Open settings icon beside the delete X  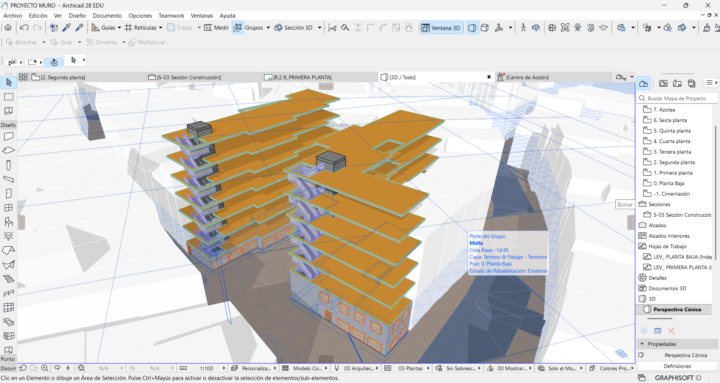pyautogui.click(x=658, y=331)
